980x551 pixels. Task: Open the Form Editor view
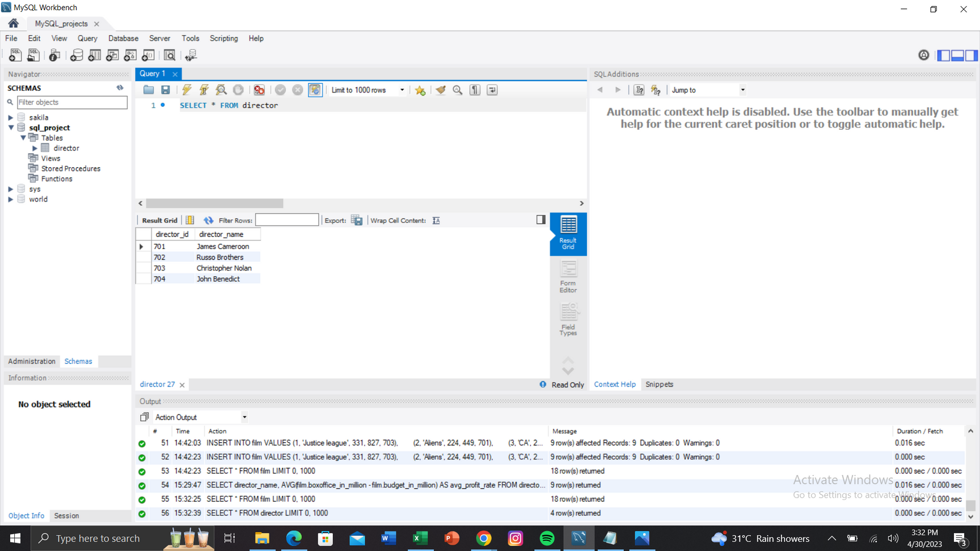[568, 277]
